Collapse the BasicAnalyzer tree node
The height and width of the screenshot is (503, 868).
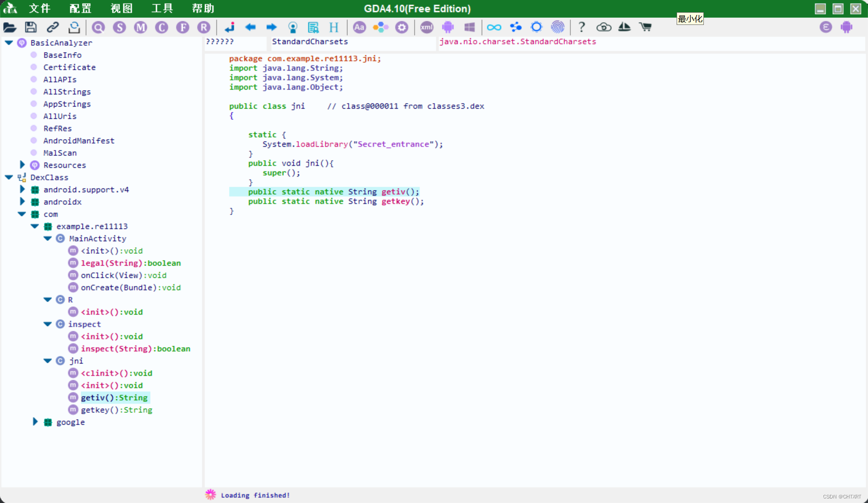click(9, 43)
